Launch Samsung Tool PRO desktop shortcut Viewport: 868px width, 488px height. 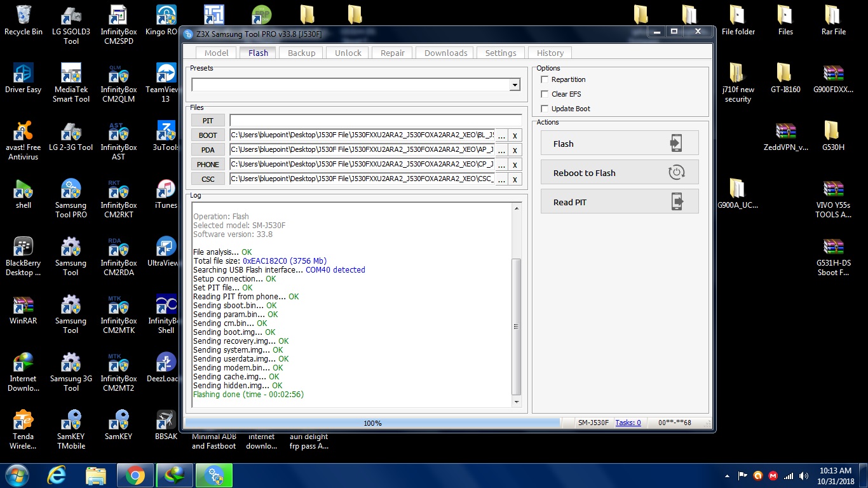tap(71, 199)
